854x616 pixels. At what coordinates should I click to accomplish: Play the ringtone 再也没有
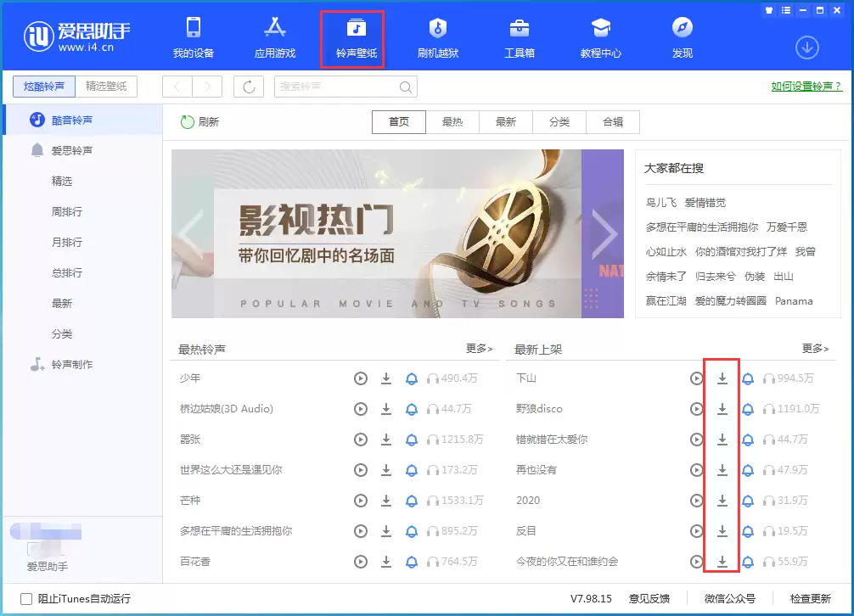click(x=696, y=469)
